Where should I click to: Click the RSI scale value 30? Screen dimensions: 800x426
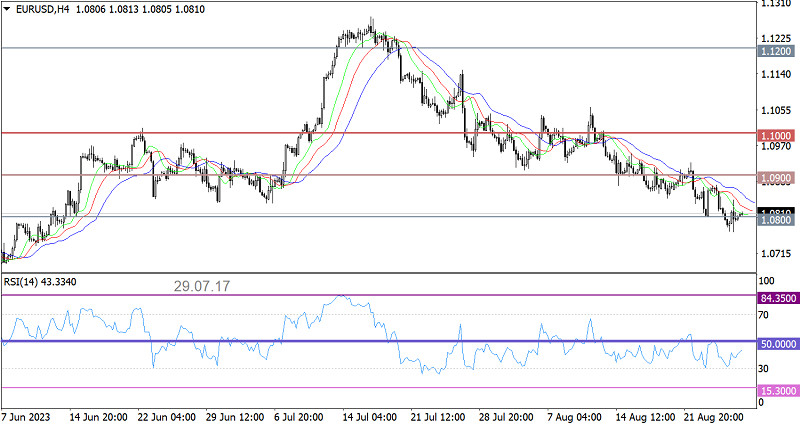(764, 368)
